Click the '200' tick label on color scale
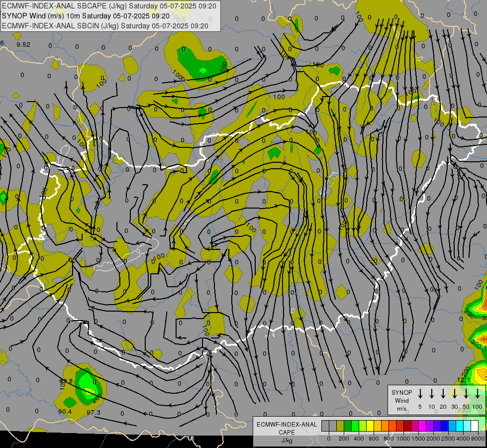Image resolution: width=487 pixels, height=448 pixels. pos(344,439)
